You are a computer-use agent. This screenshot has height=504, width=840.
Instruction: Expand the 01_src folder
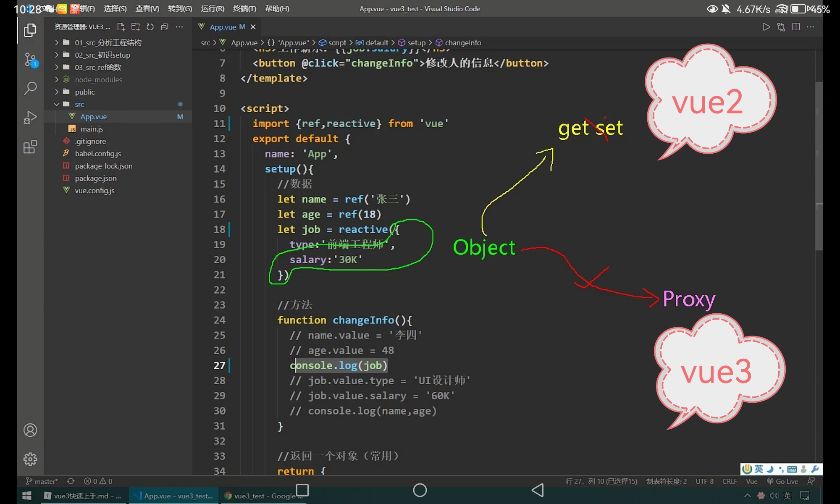[108, 42]
